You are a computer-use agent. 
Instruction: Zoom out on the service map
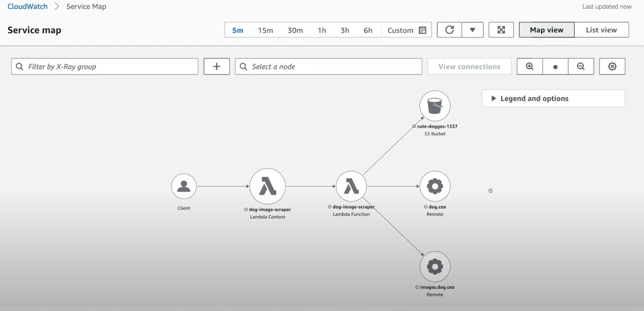[x=581, y=66]
